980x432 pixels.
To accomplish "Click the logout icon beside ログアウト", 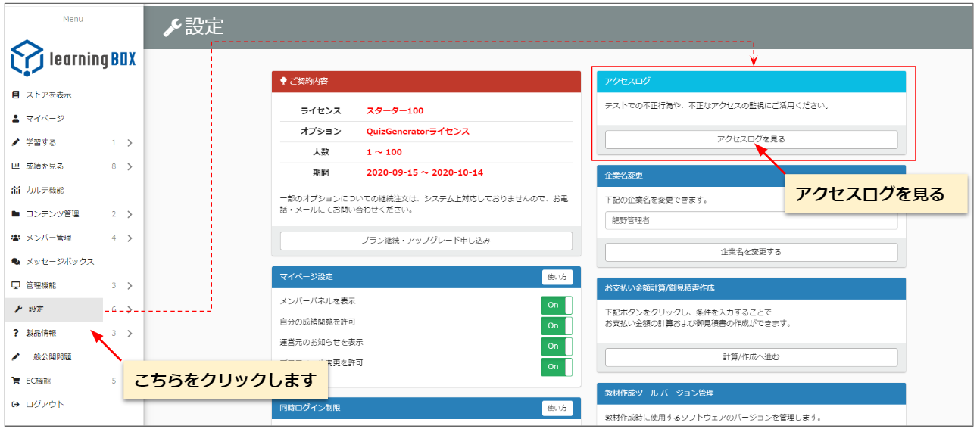I will click(x=16, y=405).
